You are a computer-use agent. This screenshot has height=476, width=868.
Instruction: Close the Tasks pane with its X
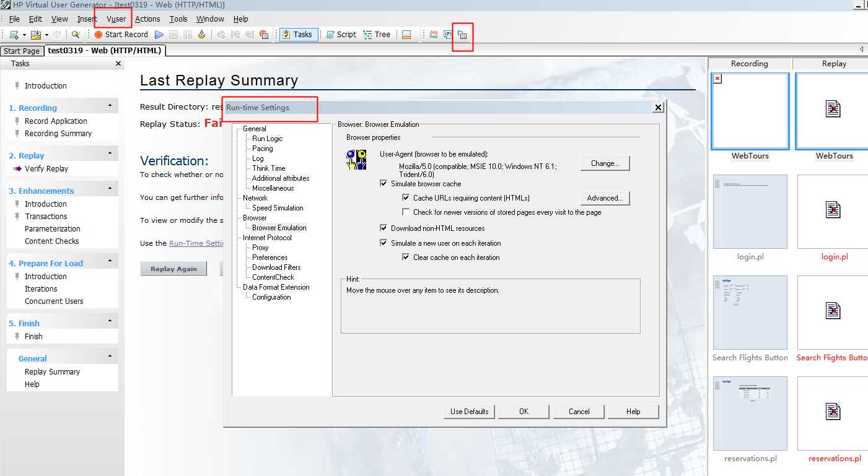click(118, 64)
